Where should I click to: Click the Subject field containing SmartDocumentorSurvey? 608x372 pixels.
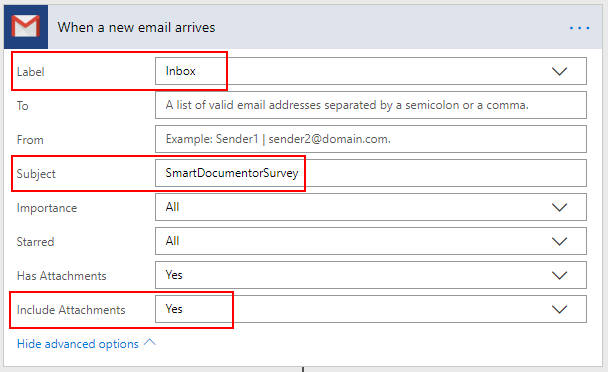371,173
